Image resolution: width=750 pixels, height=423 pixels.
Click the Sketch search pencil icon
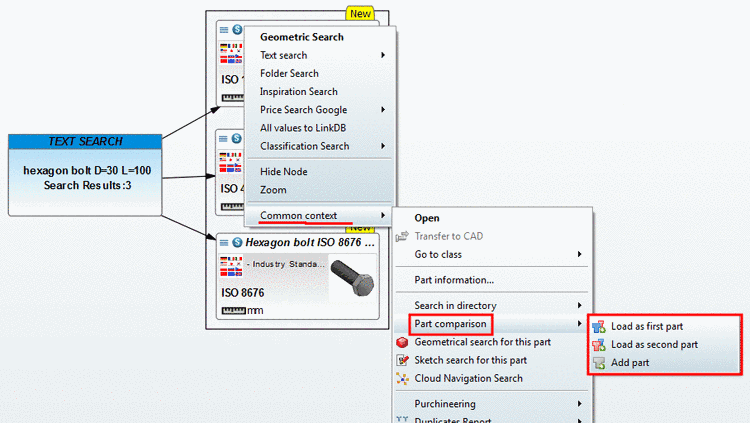coord(402,360)
